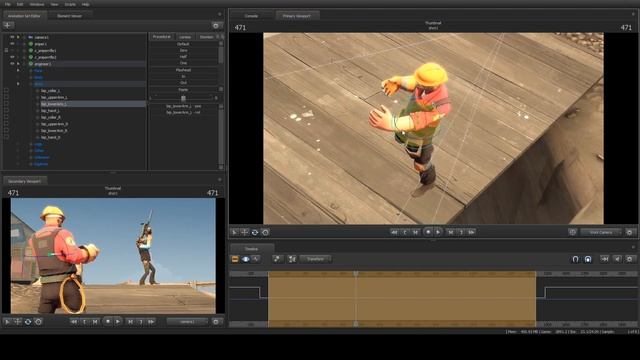Select the move manipulator in primary viewport toolbar

point(244,232)
